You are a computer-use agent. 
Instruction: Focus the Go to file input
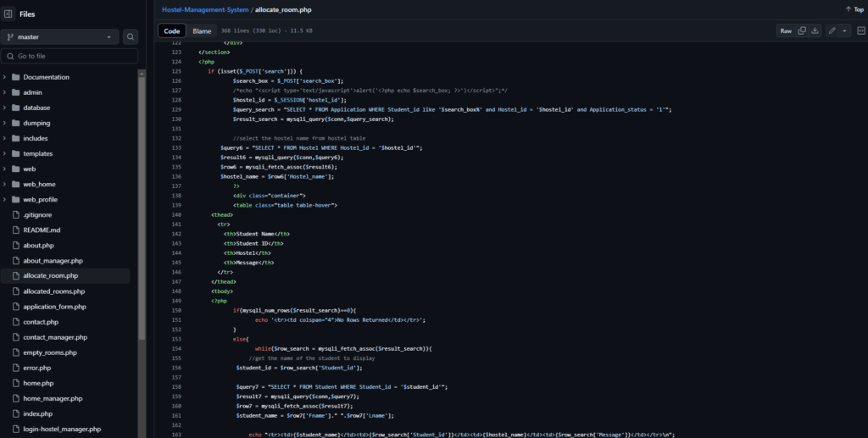click(70, 56)
